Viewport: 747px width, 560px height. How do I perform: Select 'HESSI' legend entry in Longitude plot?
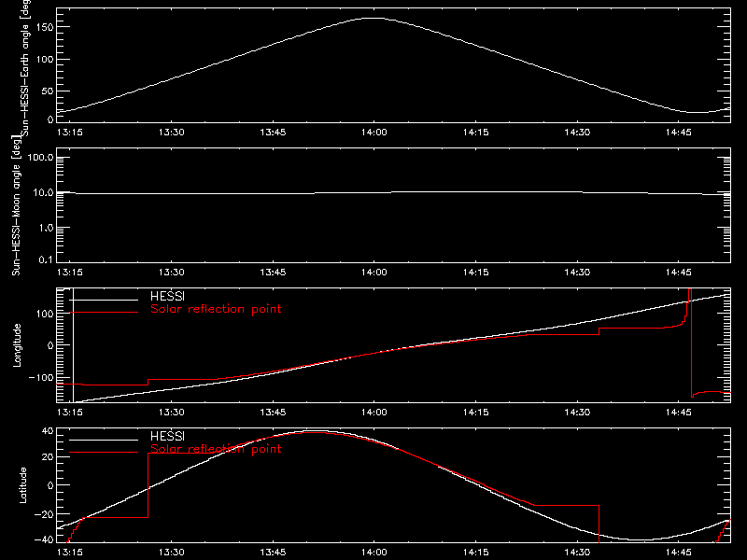[x=167, y=296]
